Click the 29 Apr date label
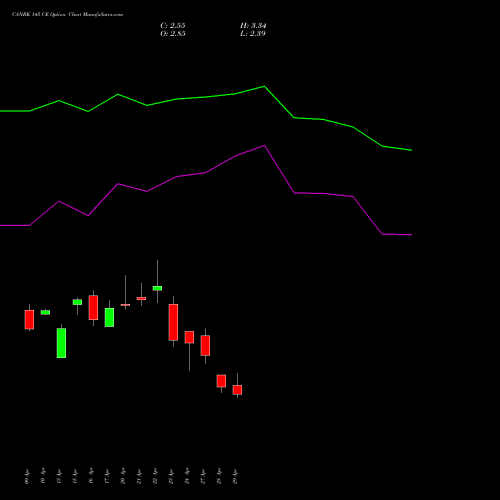This screenshot has width=500, height=500. pos(235,476)
